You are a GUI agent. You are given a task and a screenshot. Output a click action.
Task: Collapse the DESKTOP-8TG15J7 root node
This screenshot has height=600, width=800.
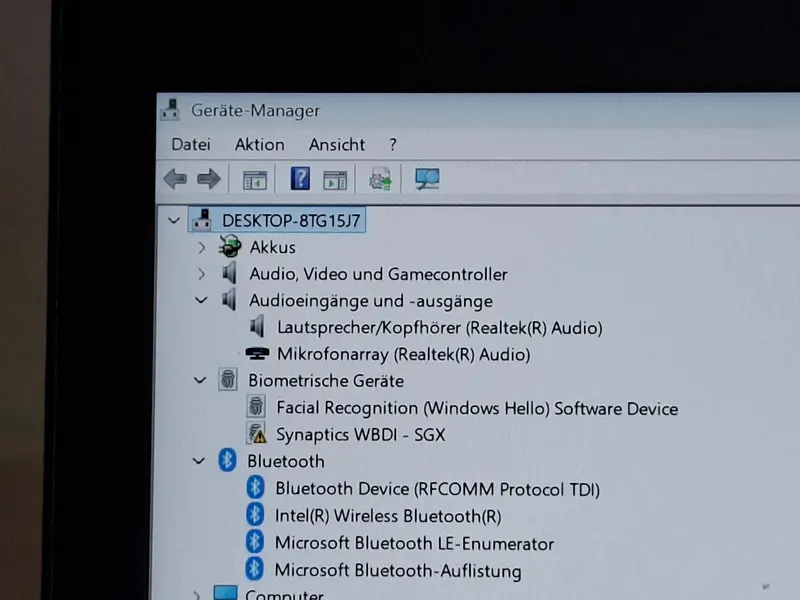coord(174,221)
